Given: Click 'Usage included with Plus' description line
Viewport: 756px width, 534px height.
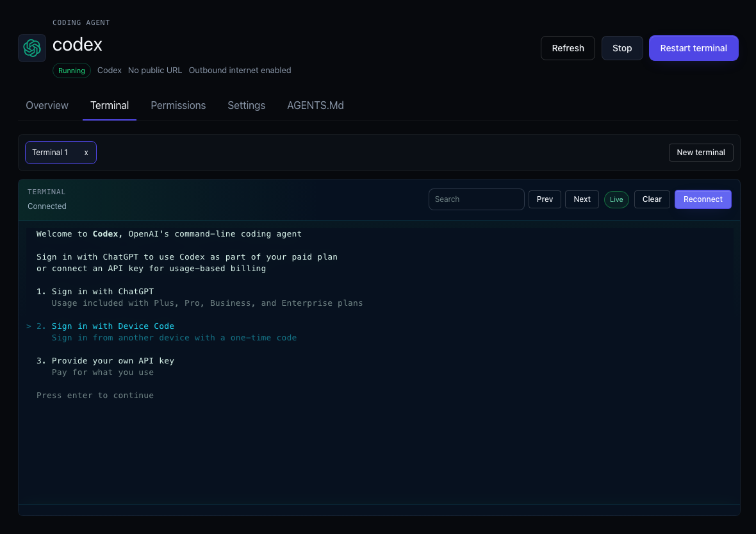Looking at the screenshot, I should tap(208, 303).
